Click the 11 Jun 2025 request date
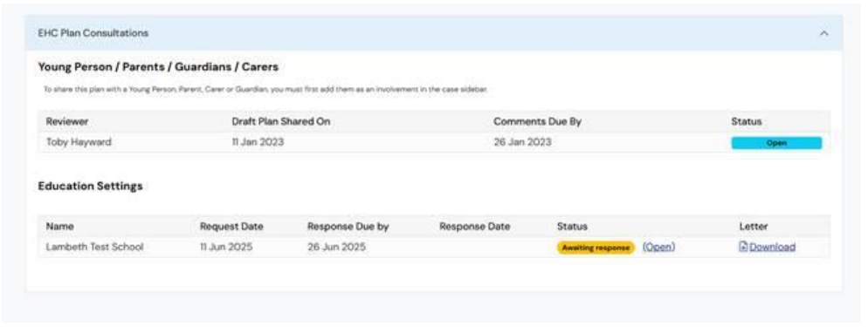This screenshot has width=868, height=327. pos(226,247)
